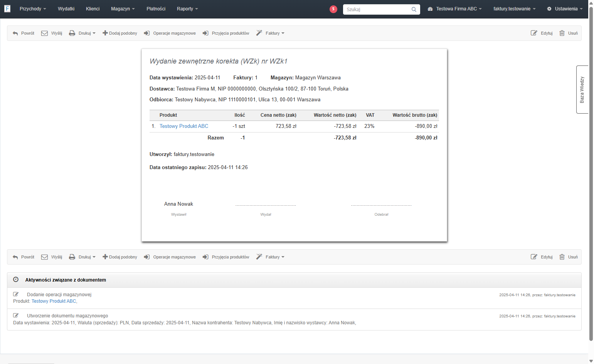Expand the Magazyn dropdown menu

click(123, 9)
